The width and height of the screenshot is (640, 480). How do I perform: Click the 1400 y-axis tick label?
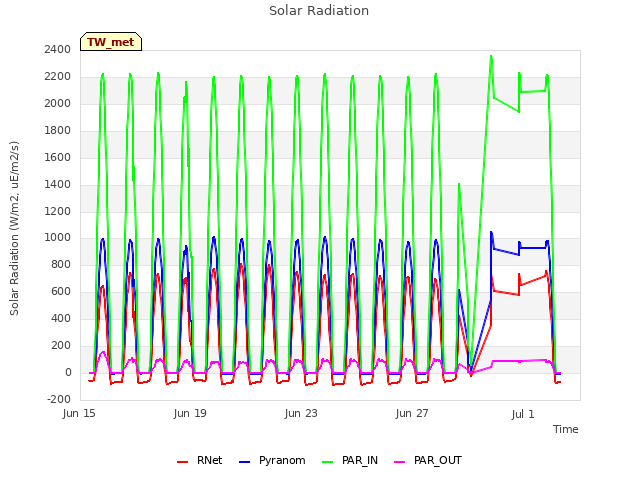(x=58, y=184)
